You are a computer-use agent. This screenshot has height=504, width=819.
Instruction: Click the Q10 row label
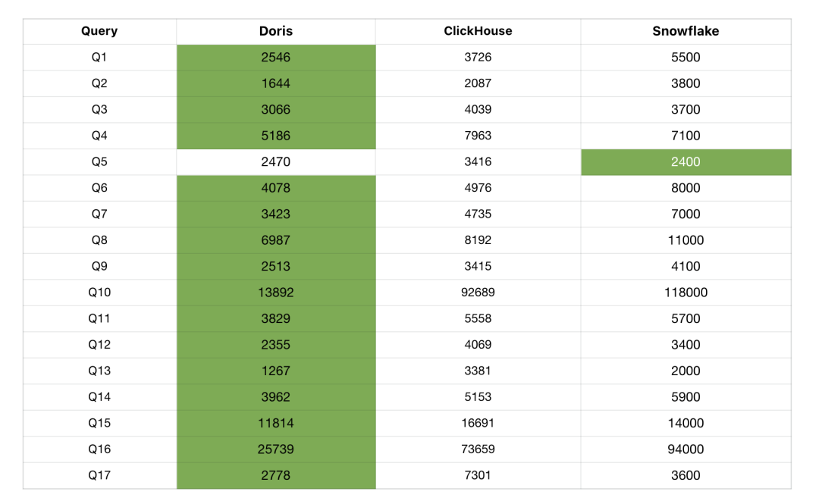coord(99,292)
